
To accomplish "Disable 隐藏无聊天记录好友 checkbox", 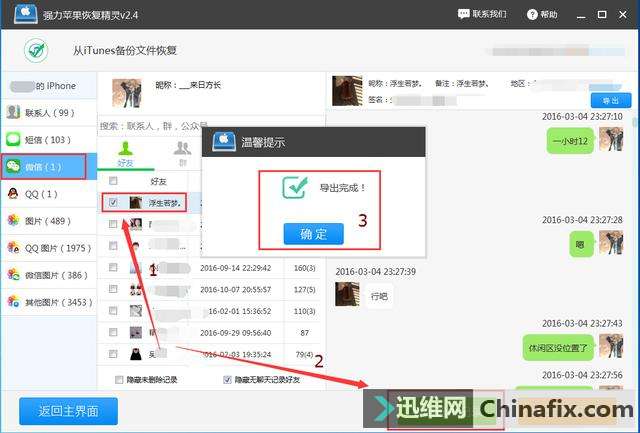I will (x=227, y=379).
